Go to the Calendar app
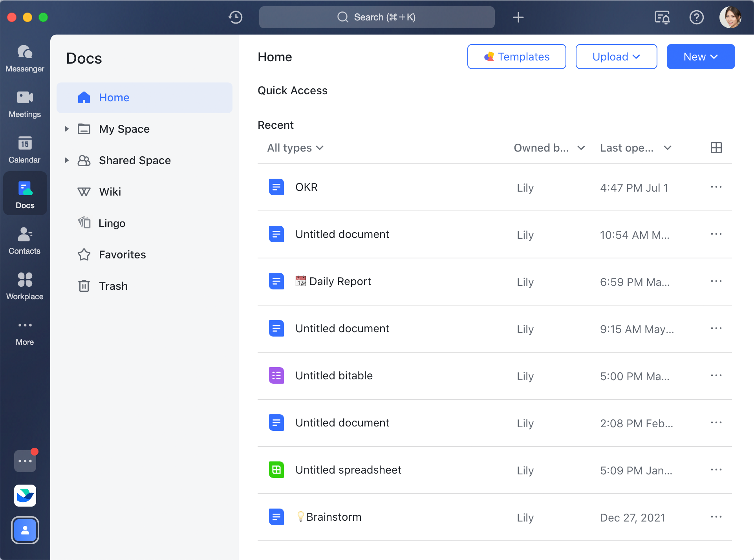This screenshot has width=754, height=560. pyautogui.click(x=25, y=150)
